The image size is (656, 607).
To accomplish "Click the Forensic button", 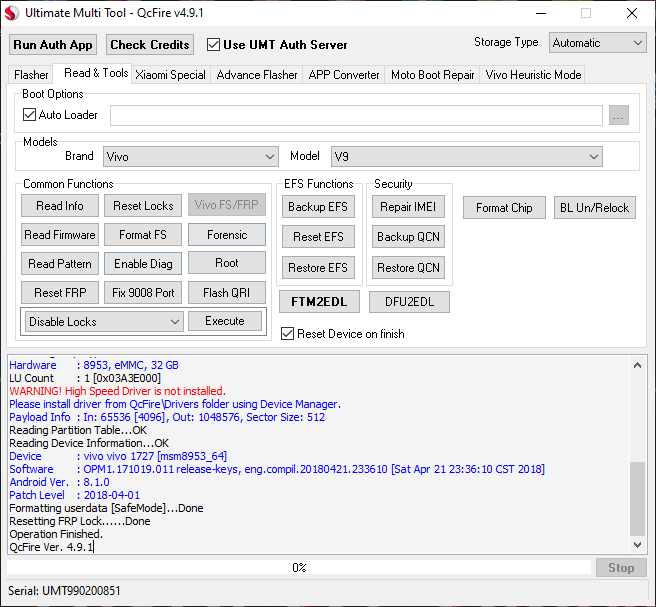I will coord(227,235).
